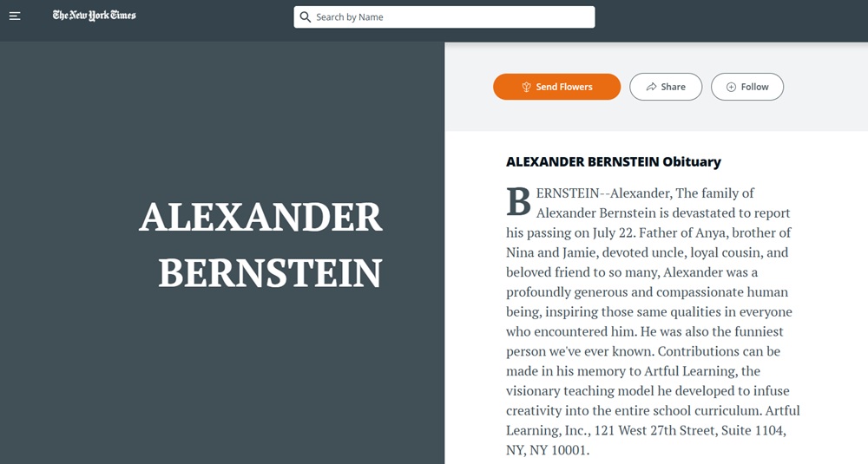
Task: Click the large ALEXANDER title text
Action: (260, 218)
